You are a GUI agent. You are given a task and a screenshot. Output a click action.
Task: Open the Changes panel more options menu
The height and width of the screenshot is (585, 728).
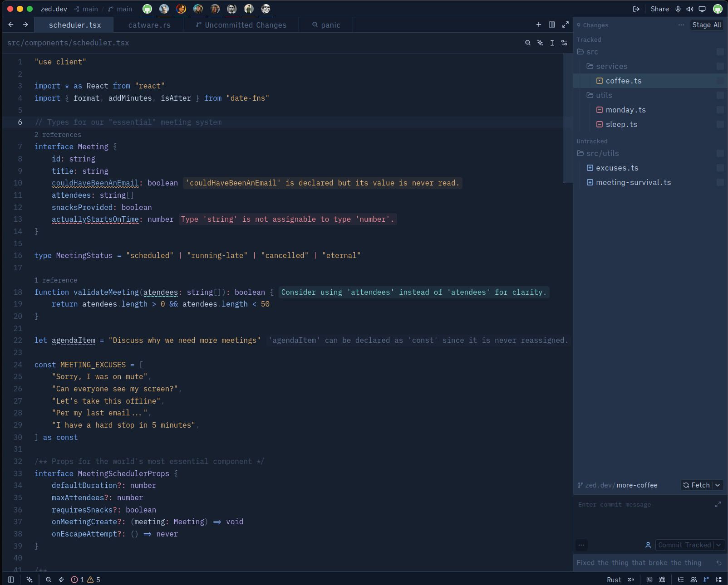coord(681,25)
